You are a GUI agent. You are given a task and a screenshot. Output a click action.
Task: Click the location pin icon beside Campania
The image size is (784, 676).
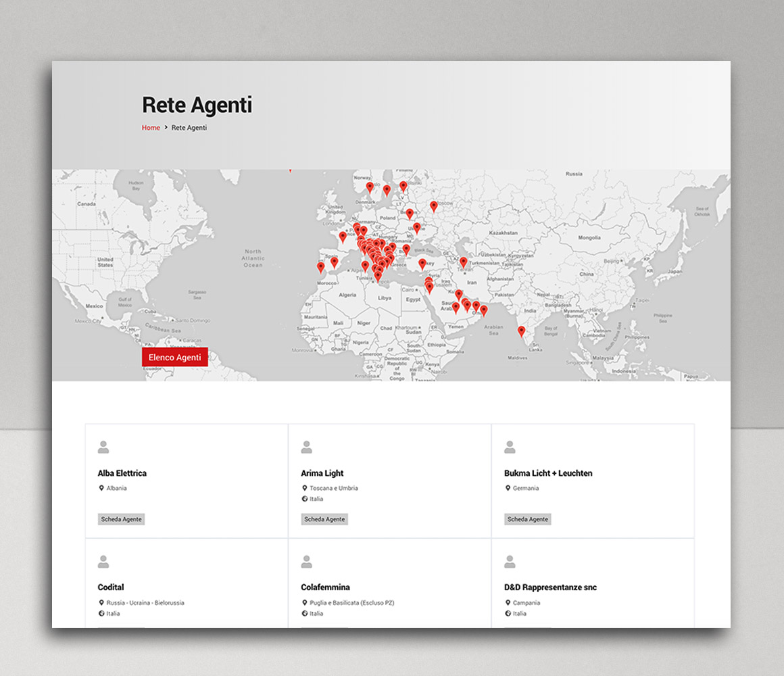508,602
